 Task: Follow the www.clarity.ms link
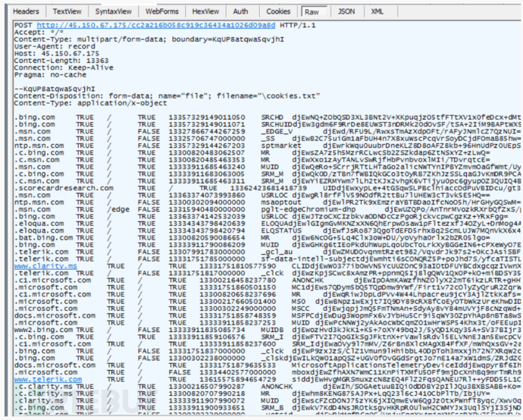click(45, 266)
